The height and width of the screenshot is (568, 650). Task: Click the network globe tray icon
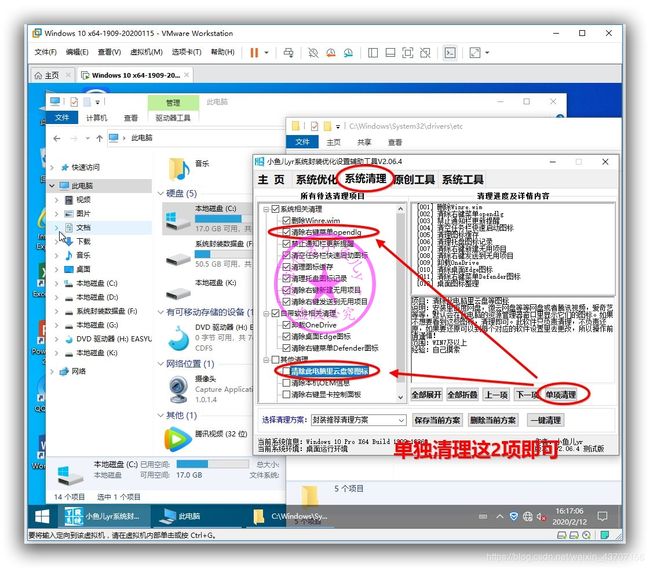coord(527,516)
